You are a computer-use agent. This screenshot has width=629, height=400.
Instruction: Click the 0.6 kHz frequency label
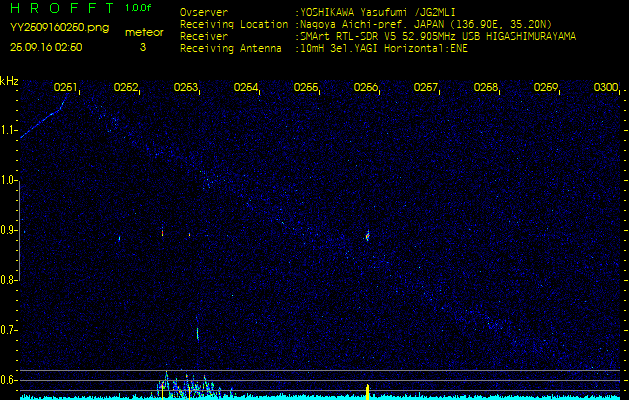pos(8,380)
